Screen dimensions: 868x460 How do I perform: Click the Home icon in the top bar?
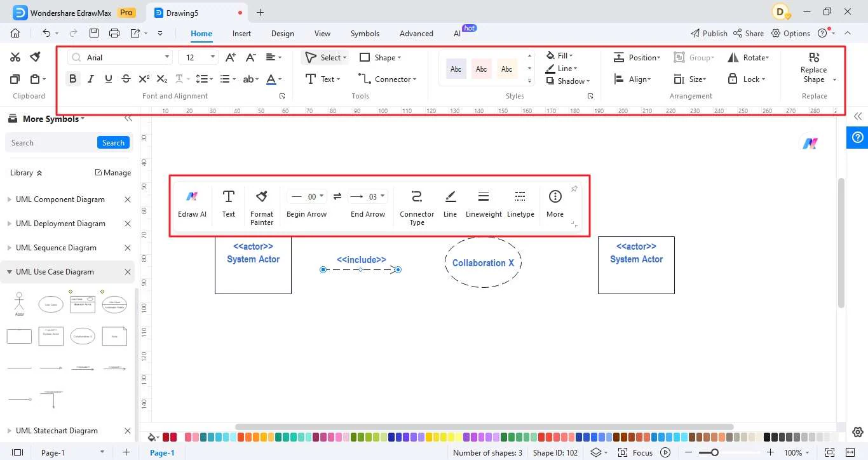[x=15, y=33]
